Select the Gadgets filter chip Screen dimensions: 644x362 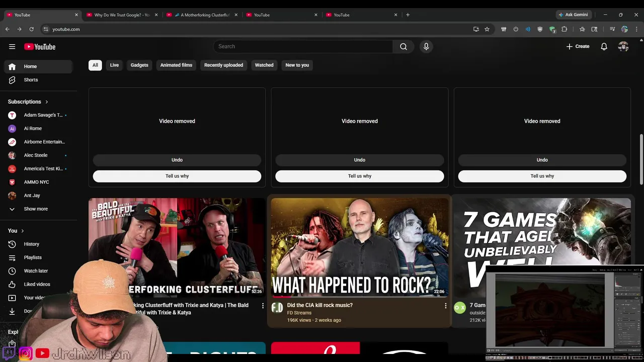(139, 65)
